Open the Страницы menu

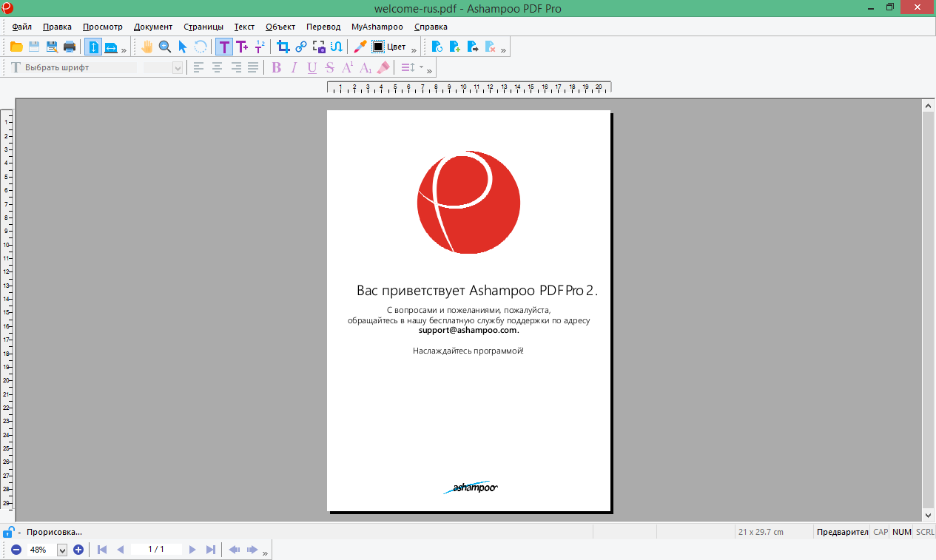203,27
